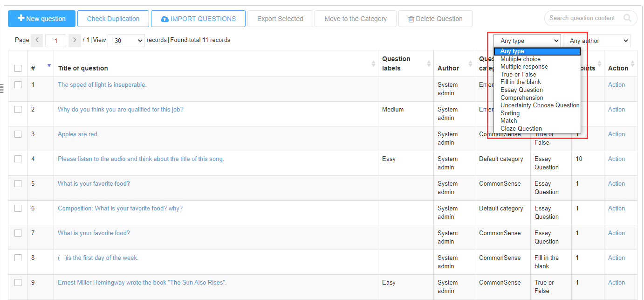
Task: Check the checkbox for row 9
Action: (18, 283)
